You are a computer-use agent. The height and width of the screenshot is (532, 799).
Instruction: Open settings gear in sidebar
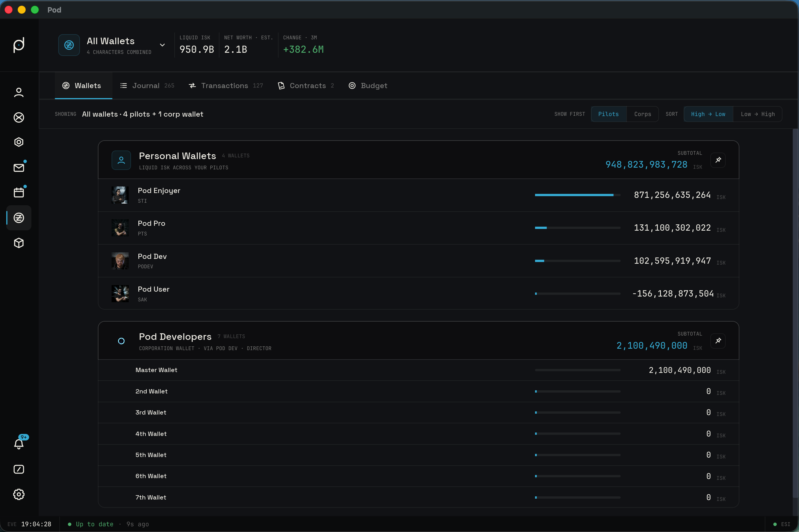point(19,494)
